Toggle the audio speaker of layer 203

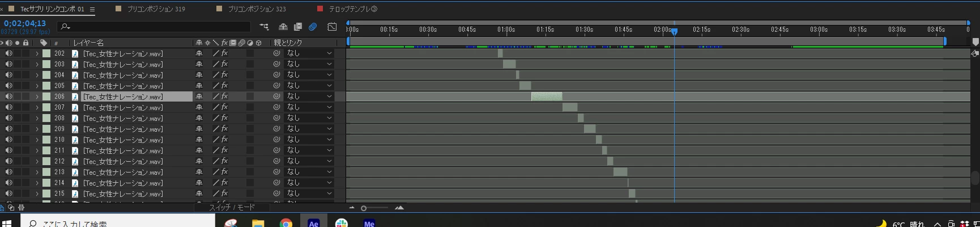point(8,64)
